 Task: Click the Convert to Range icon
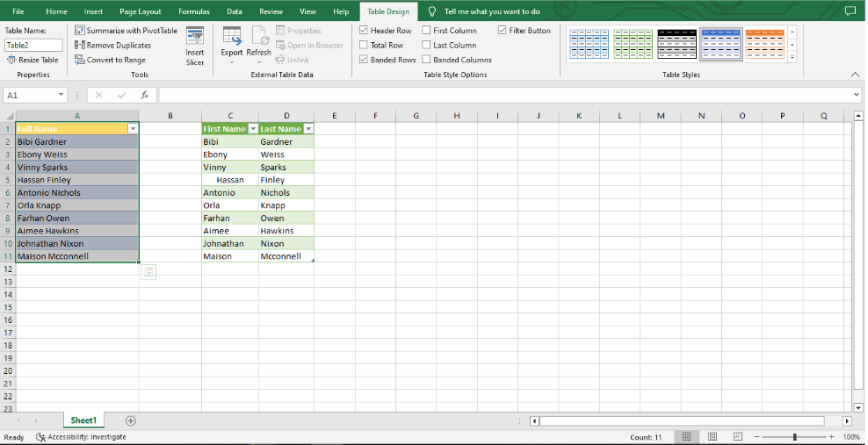pyautogui.click(x=80, y=61)
